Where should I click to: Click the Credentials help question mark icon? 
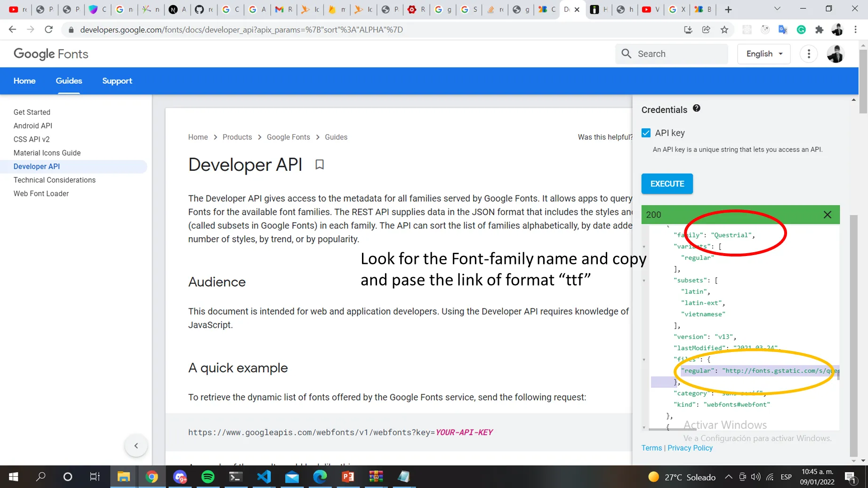[696, 109]
